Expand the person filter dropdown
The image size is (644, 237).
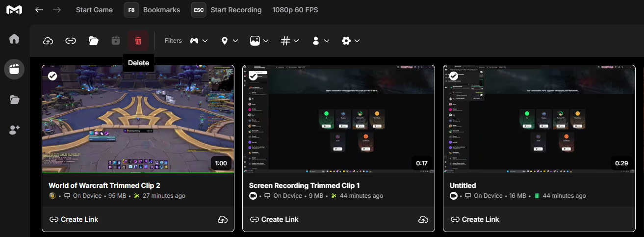tap(320, 41)
